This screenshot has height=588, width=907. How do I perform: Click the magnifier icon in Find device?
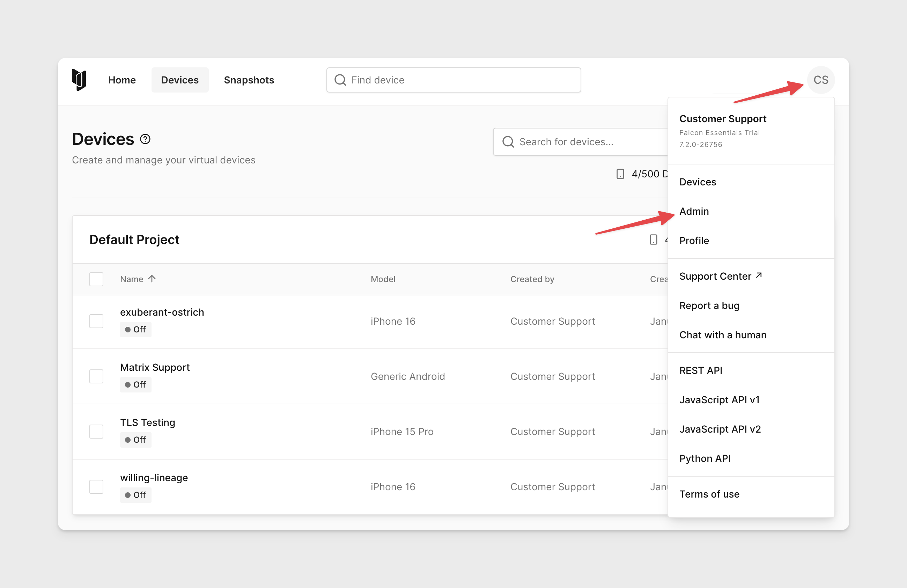pos(340,80)
